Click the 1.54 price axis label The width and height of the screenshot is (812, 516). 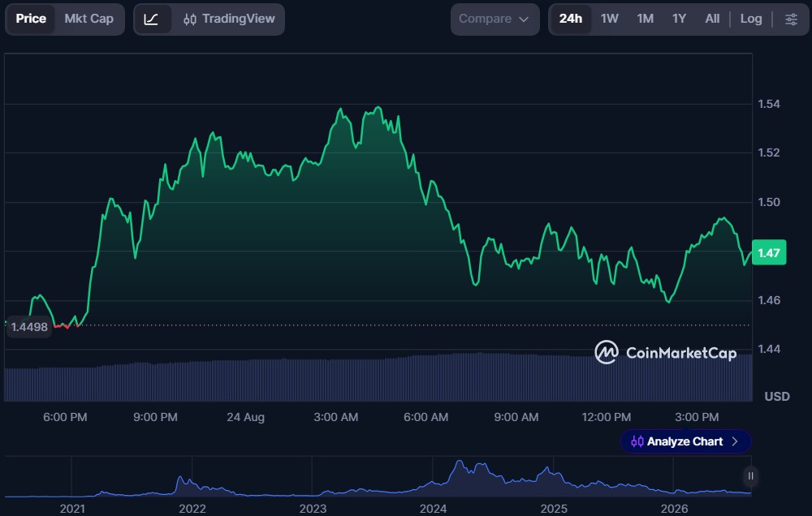click(x=768, y=104)
